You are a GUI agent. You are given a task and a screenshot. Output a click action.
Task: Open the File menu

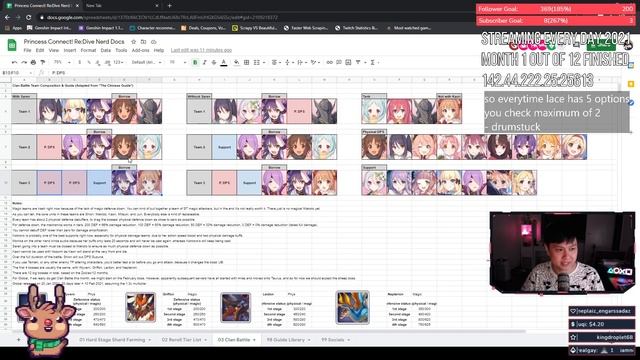pyautogui.click(x=27, y=50)
